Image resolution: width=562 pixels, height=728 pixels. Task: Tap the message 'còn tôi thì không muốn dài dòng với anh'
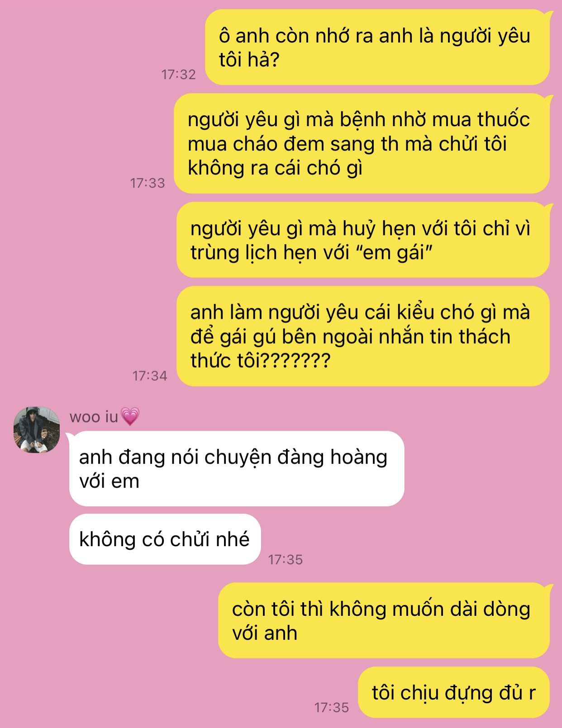pyautogui.click(x=384, y=620)
